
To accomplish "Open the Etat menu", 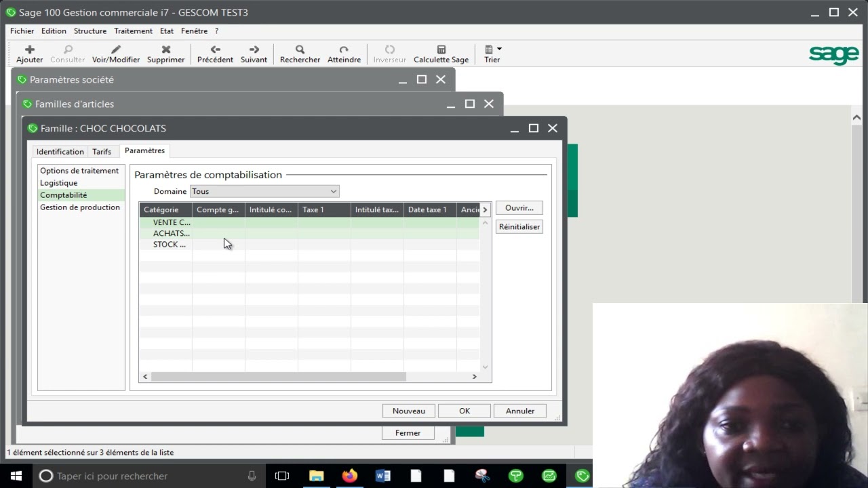I will (167, 31).
